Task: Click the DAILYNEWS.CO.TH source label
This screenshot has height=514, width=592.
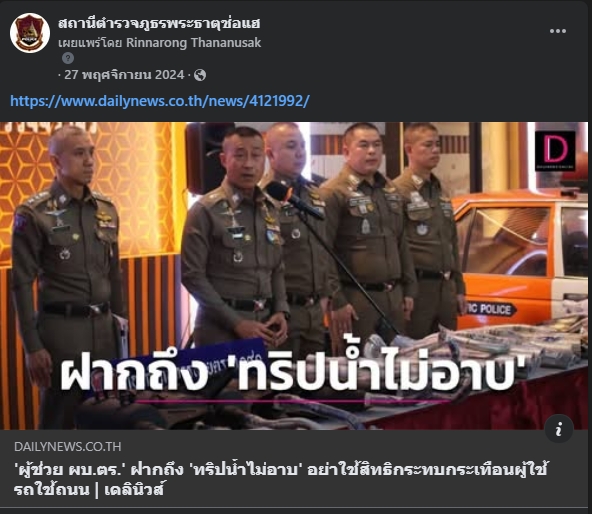Action: 68,446
